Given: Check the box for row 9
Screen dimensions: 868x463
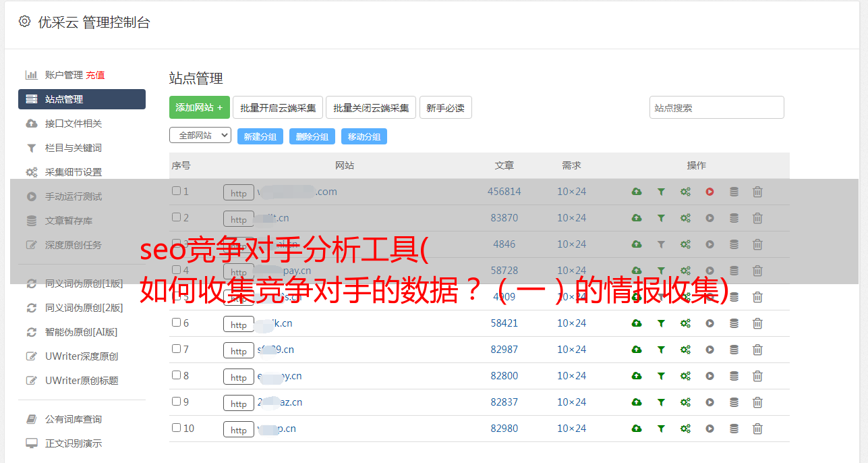Looking at the screenshot, I should point(176,402).
